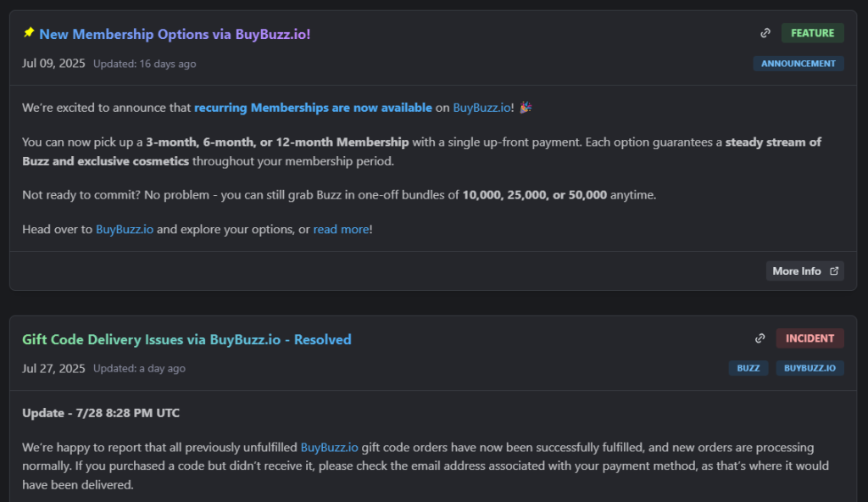The width and height of the screenshot is (868, 502).
Task: Filter by the BUZZ tag
Action: point(748,368)
